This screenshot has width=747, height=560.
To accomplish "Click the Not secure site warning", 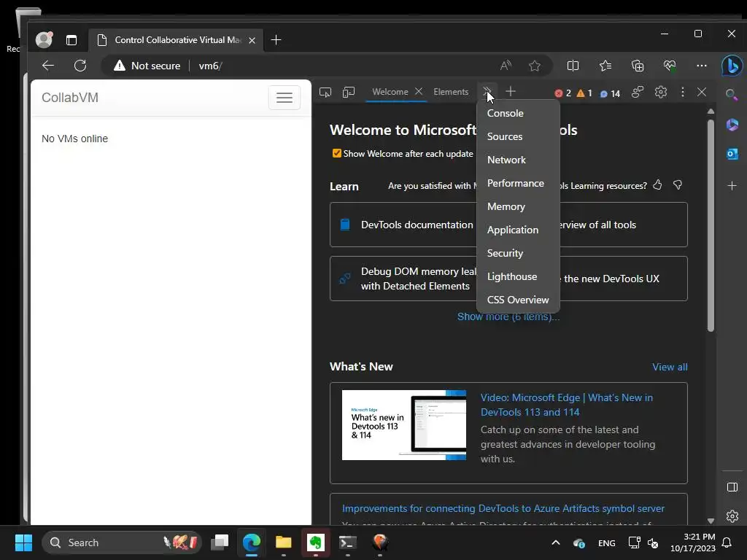I will coord(147,66).
